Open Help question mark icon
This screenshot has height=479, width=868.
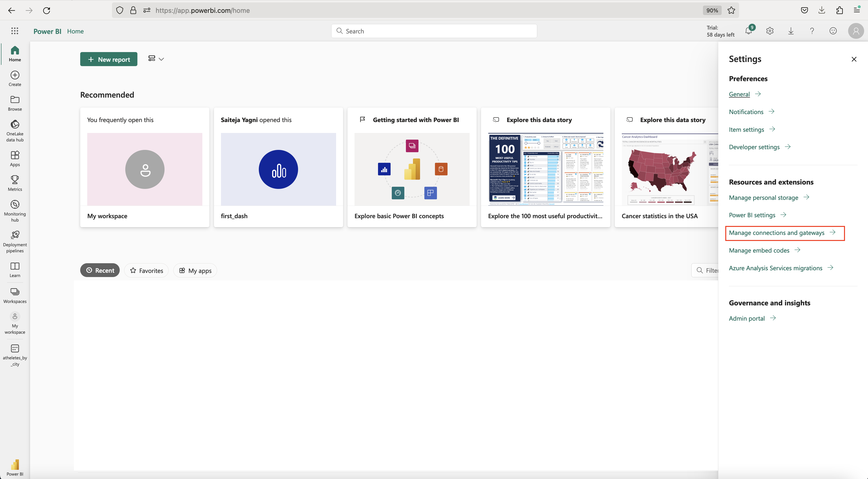(812, 31)
